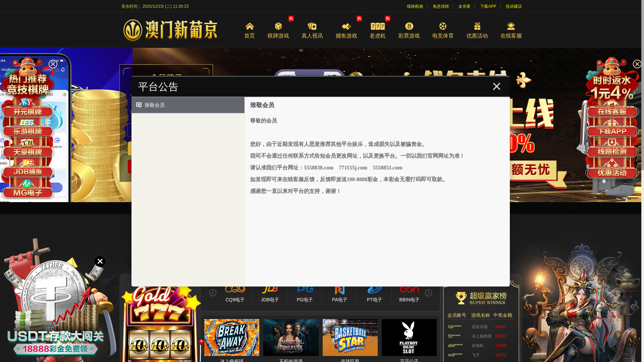
Task: Click the 美东时间 clock text
Action: (155, 6)
